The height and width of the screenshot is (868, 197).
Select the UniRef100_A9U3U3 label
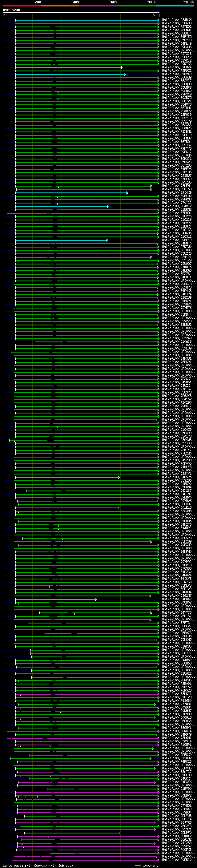click(177, 47)
